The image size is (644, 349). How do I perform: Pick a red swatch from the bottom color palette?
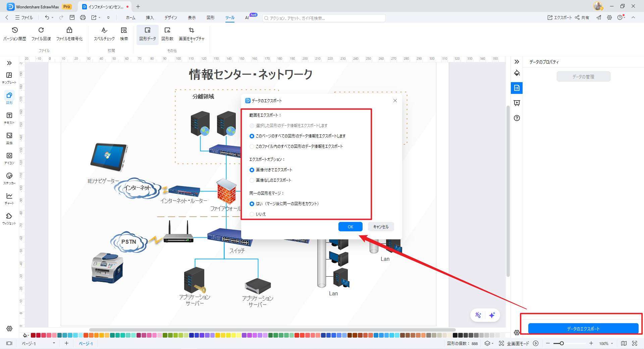[33, 335]
